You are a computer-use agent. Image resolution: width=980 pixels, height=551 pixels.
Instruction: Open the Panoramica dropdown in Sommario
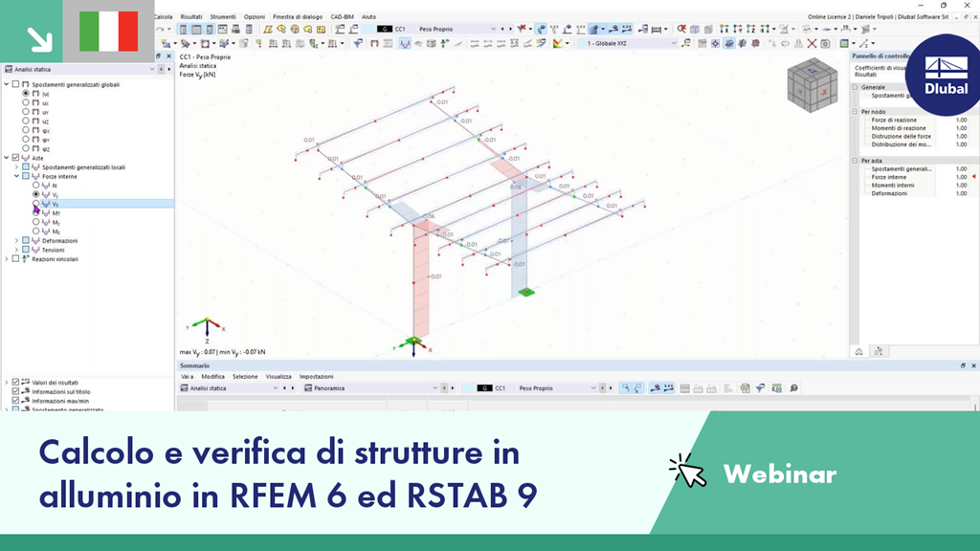pyautogui.click(x=435, y=388)
